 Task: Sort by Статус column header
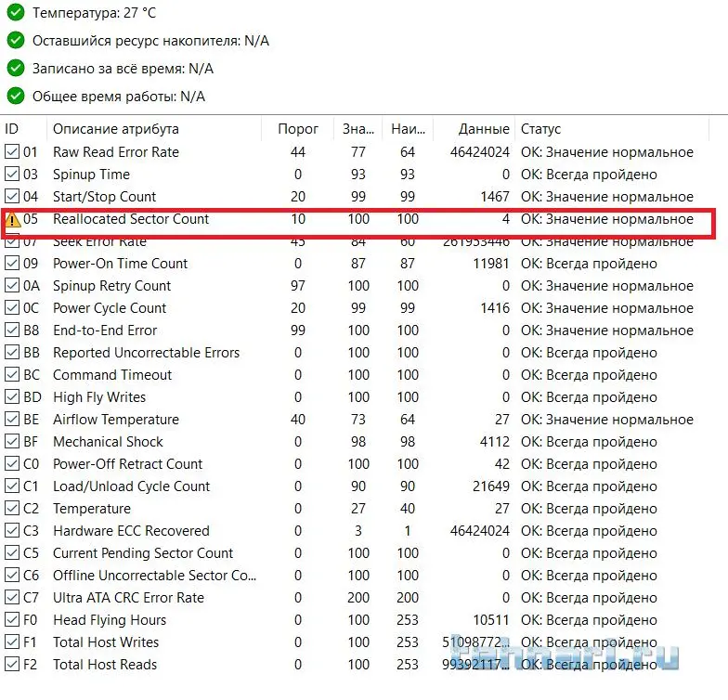coord(612,129)
